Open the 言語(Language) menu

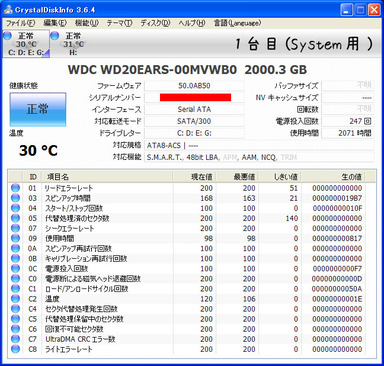(x=237, y=23)
